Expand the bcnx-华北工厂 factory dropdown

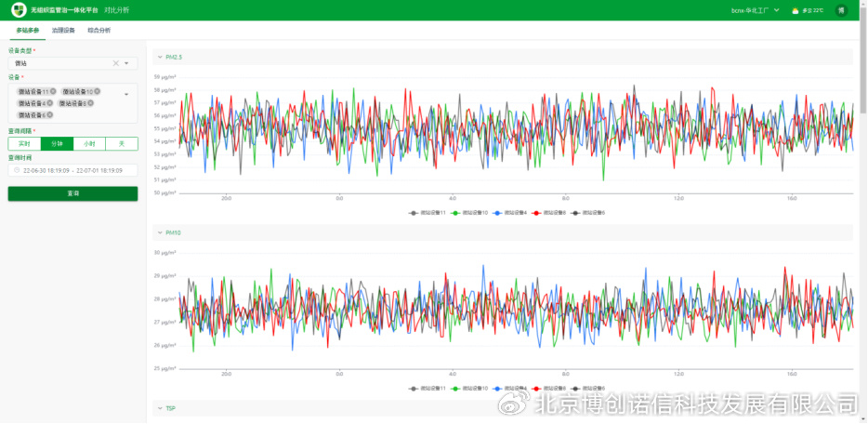point(776,10)
